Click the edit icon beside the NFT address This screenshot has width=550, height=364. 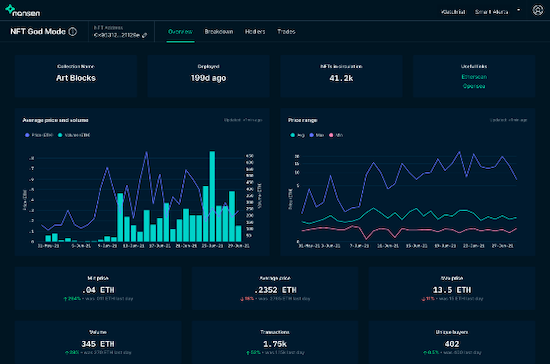tap(145, 35)
